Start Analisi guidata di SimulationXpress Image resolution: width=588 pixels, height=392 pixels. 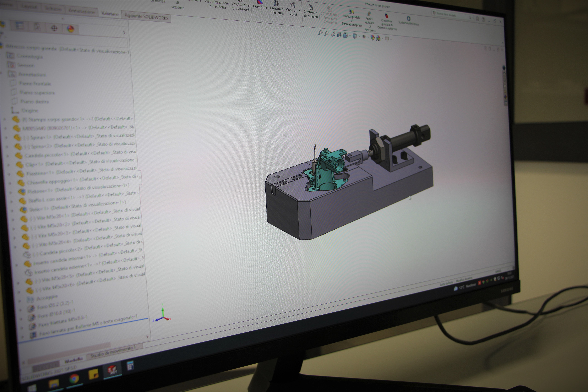tap(352, 18)
